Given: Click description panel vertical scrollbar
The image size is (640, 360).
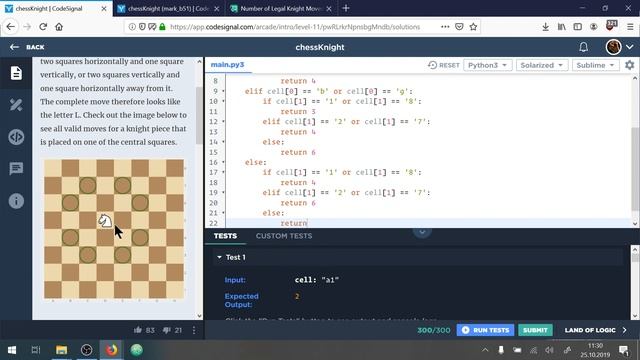Looking at the screenshot, I should point(199,116).
